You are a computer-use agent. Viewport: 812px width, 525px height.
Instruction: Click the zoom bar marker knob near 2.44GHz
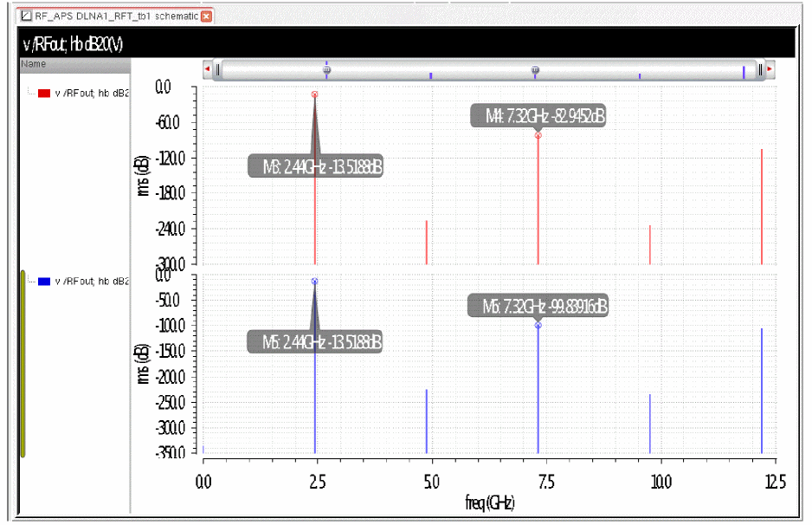327,69
